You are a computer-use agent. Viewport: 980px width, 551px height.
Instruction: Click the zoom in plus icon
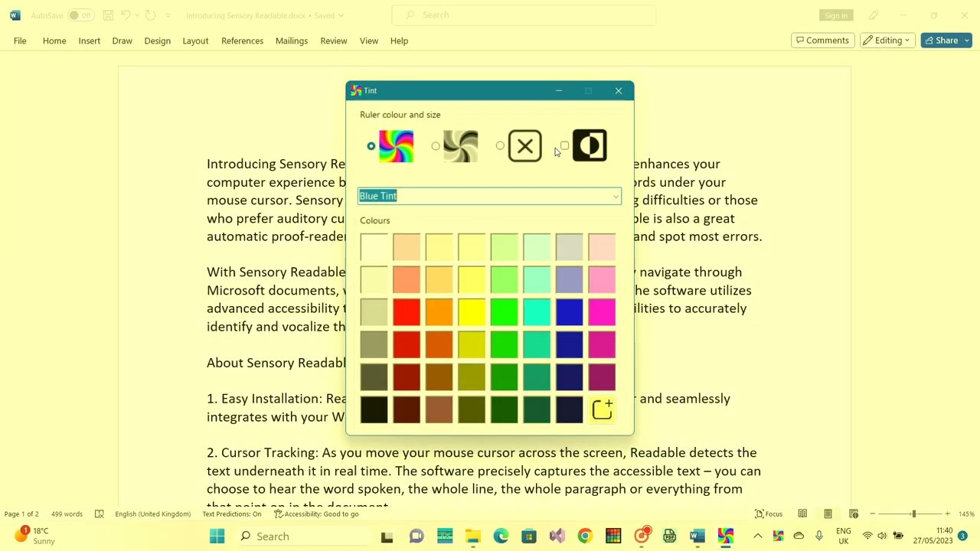click(947, 514)
